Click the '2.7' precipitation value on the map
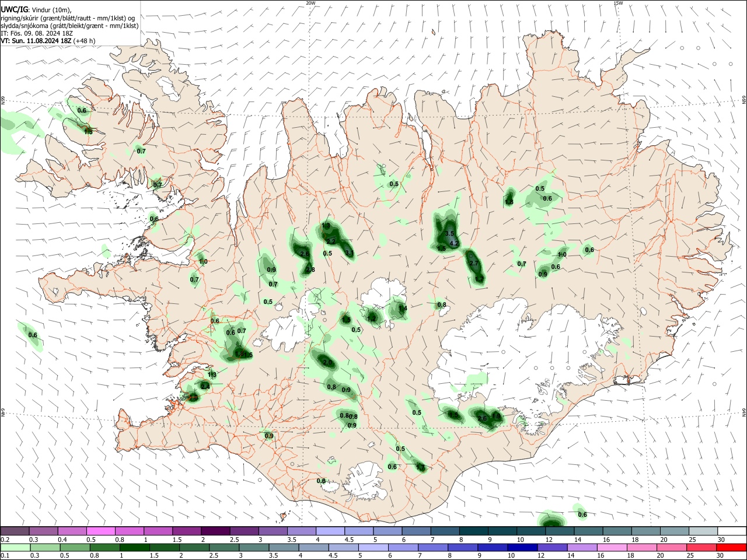Screen dimensions: 747x560 pos(474,264)
